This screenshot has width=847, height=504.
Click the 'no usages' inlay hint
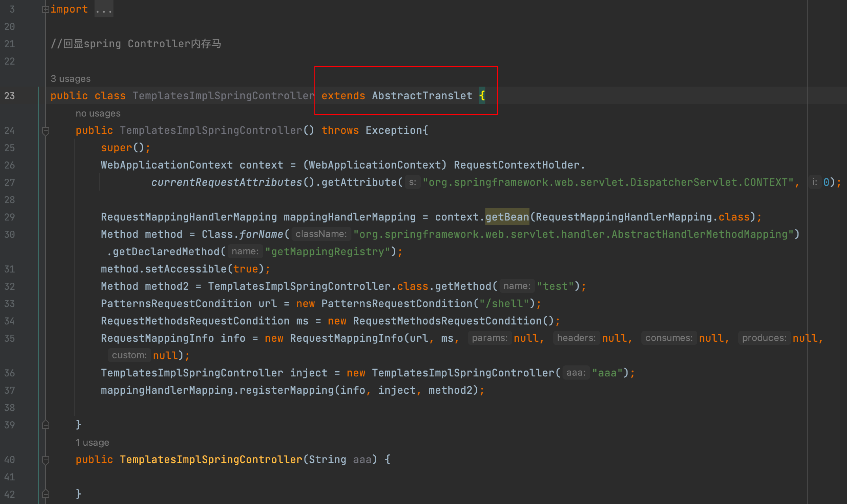point(98,113)
